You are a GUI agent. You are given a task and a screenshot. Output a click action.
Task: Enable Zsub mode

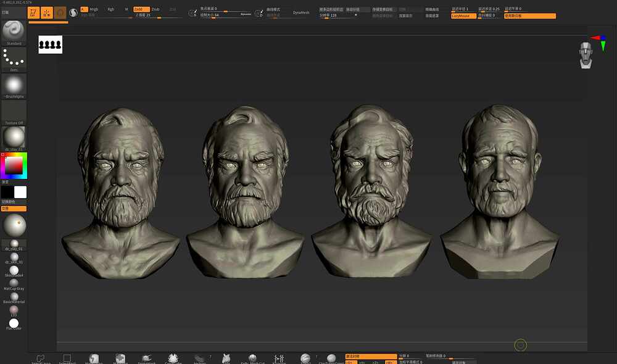pyautogui.click(x=155, y=9)
